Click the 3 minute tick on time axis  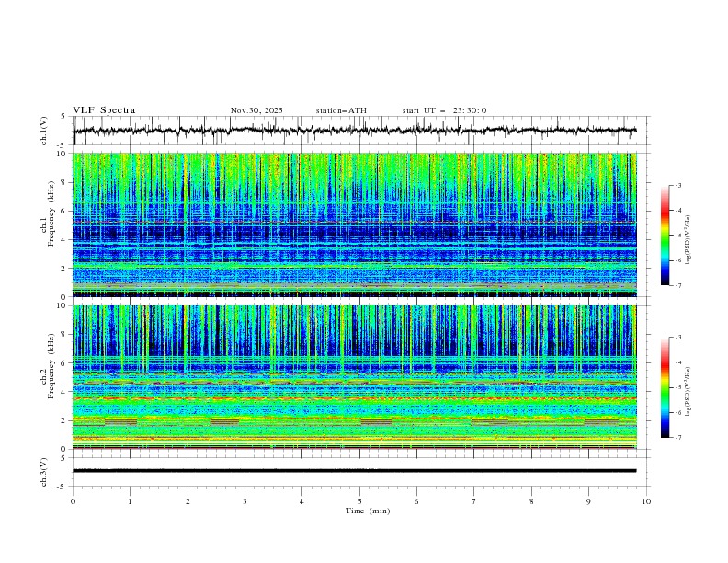pyautogui.click(x=245, y=501)
